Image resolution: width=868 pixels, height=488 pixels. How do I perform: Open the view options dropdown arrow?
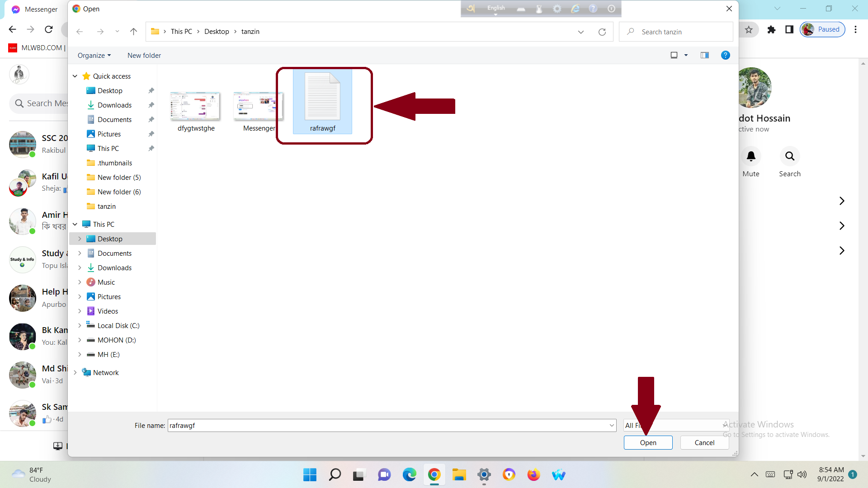pos(686,55)
